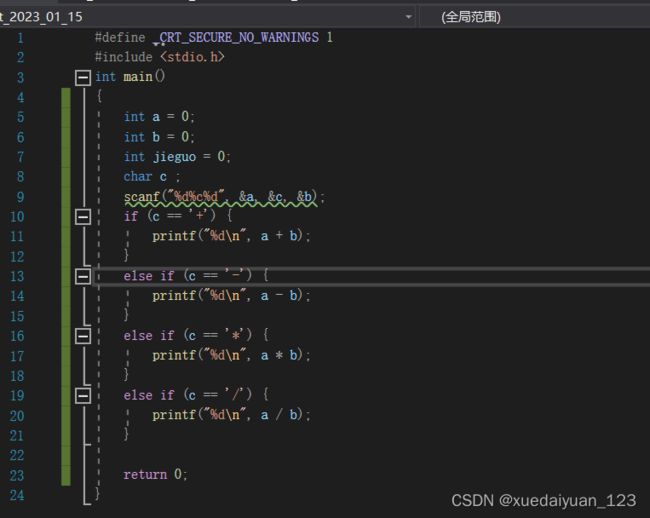Click line number 24 in the gutter
Screen dimensions: 650x518
[x=17, y=495]
